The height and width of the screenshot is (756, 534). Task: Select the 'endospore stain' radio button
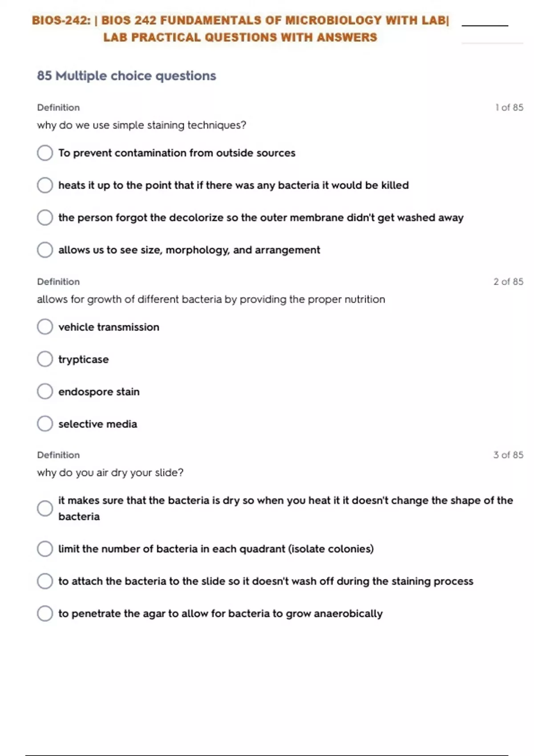tap(45, 392)
